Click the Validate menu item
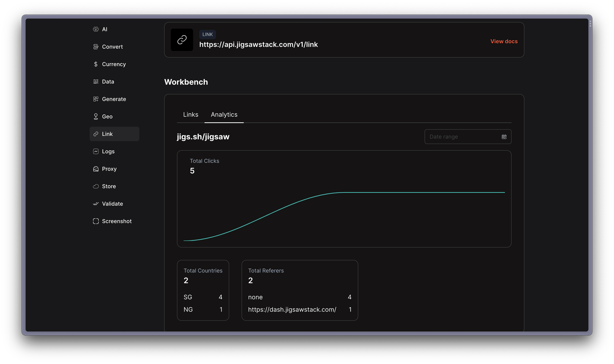Viewport: 614px width, 364px height. click(112, 203)
